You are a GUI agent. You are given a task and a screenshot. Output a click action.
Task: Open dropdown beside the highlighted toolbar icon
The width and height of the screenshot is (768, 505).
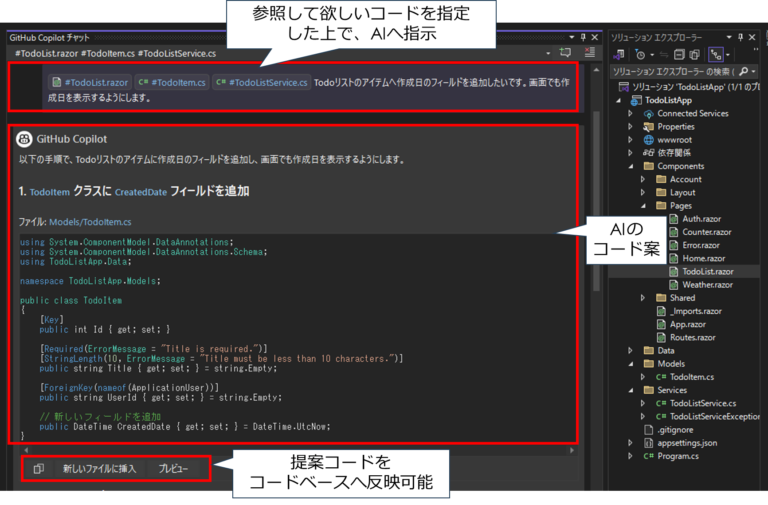tap(728, 55)
